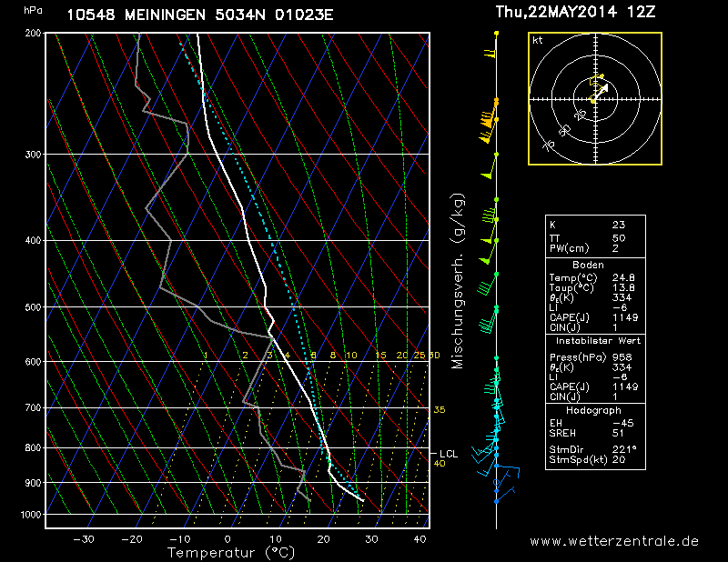
Task: Click the yellow 40 marker on diagram edge
Action: tap(439, 464)
